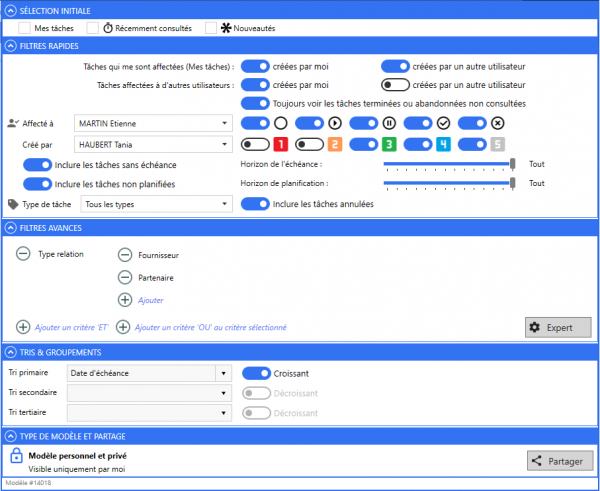Collapse the TRIS & GROUPEMENTS section chevron
The height and width of the screenshot is (491, 600).
tap(11, 352)
